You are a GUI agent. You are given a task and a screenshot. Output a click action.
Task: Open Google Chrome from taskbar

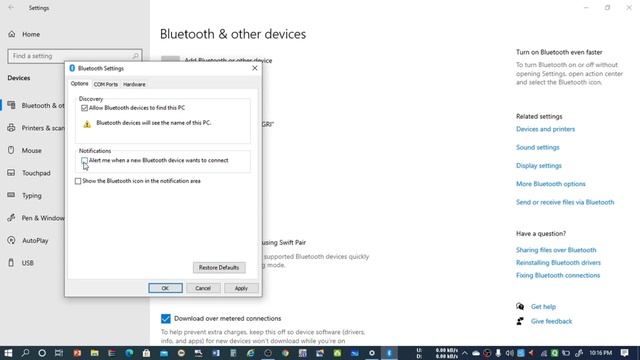point(285,353)
